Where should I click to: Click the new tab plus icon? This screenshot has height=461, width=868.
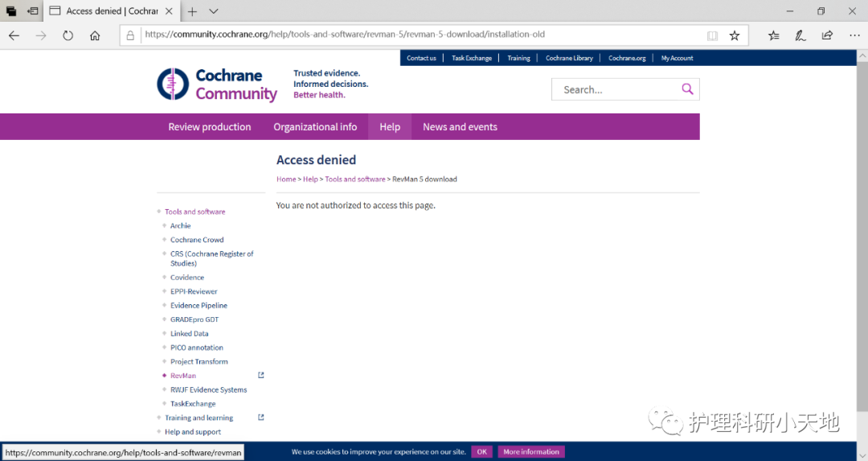click(192, 11)
